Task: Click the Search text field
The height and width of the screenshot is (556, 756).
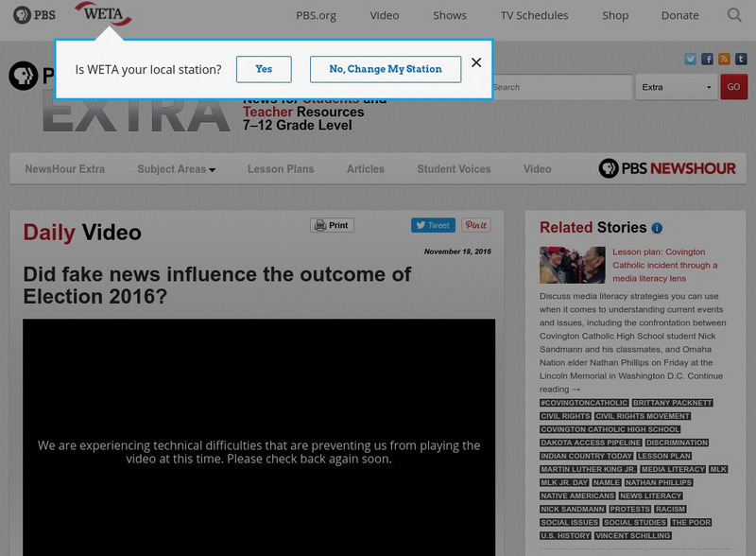Action: pyautogui.click(x=559, y=87)
